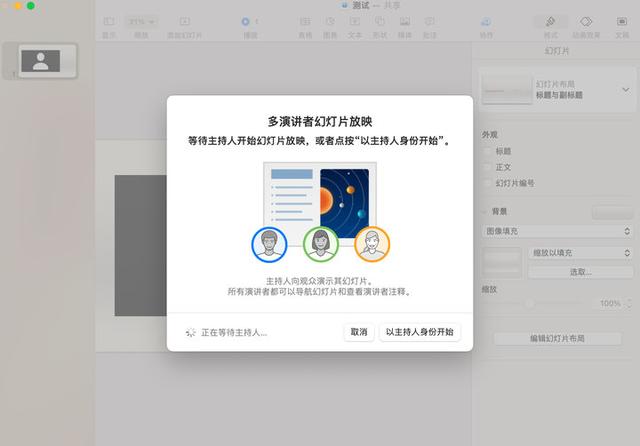Screen dimensions: 640x446
Task: Click the 正在等待主持人… status text
Action: pyautogui.click(x=234, y=333)
